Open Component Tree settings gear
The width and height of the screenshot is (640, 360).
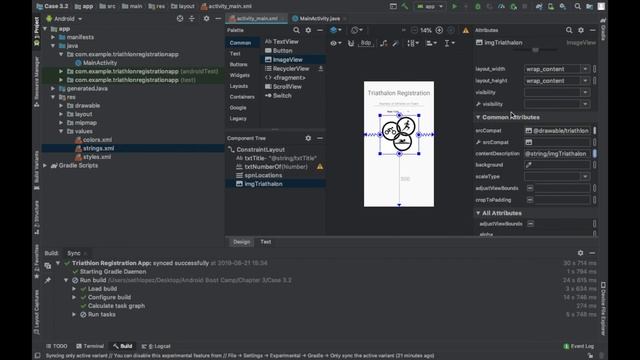(x=308, y=138)
